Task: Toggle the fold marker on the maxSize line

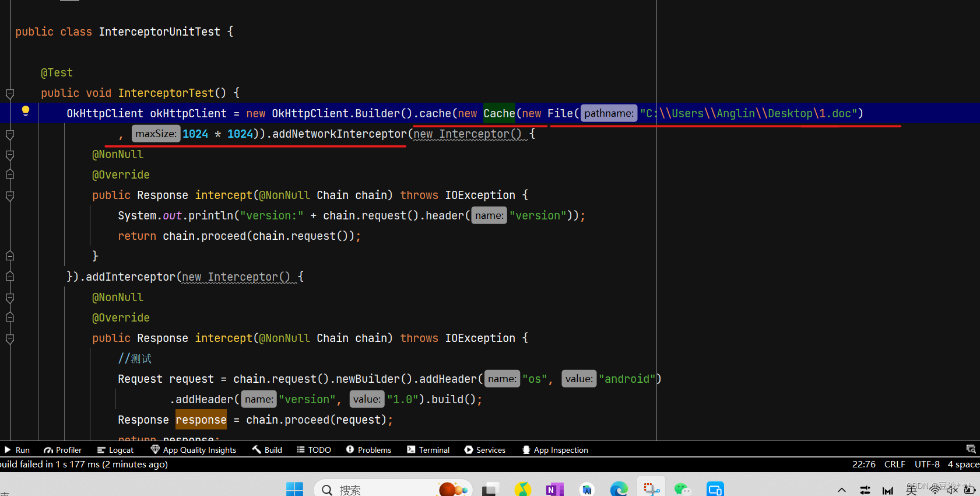Action: tap(10, 135)
